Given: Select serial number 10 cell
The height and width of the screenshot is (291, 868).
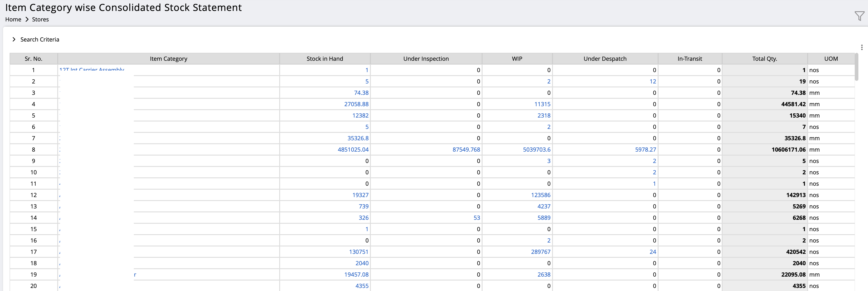Looking at the screenshot, I should tap(34, 172).
